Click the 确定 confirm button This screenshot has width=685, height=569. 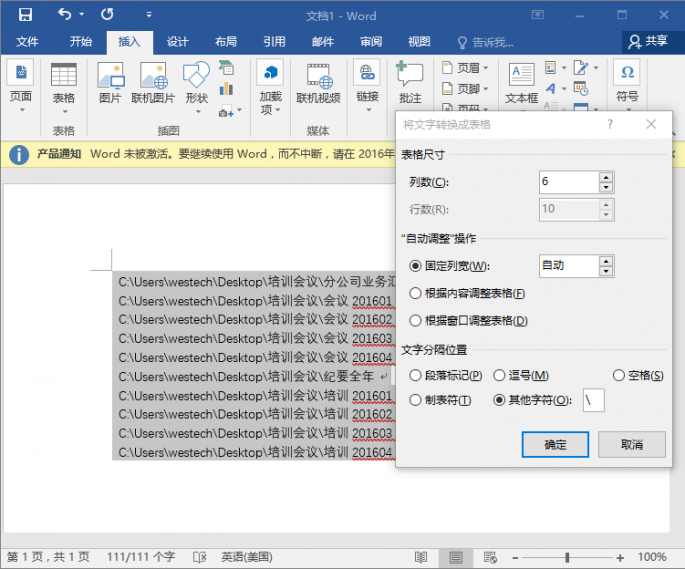(555, 444)
